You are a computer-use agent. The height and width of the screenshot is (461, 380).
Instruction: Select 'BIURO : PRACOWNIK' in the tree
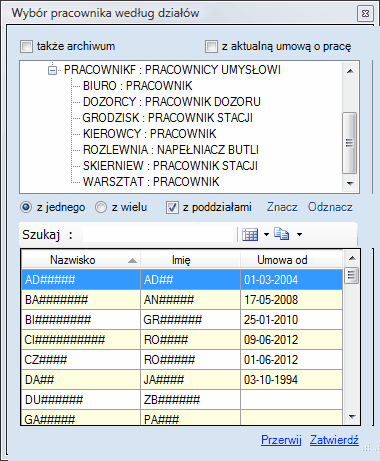[x=138, y=86]
